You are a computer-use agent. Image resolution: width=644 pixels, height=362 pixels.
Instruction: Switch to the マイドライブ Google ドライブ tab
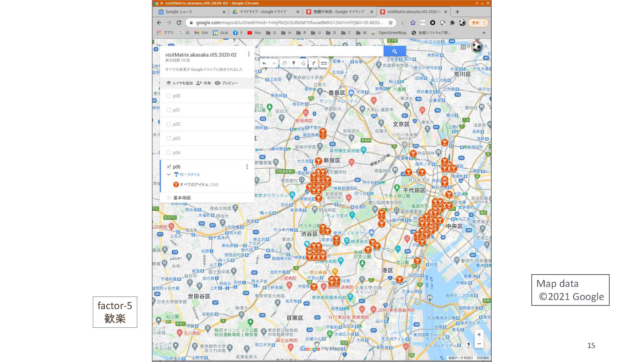[x=265, y=12]
